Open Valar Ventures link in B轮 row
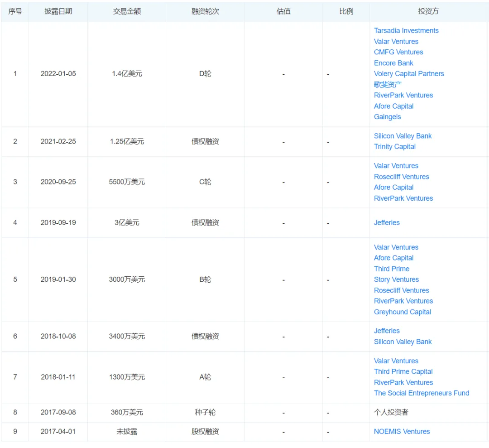The height and width of the screenshot is (448, 489). 396,247
